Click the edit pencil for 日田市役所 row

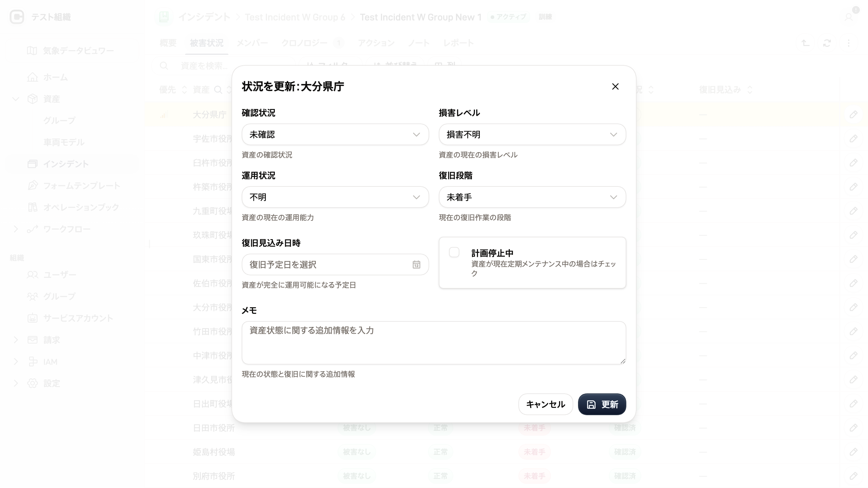(x=853, y=428)
